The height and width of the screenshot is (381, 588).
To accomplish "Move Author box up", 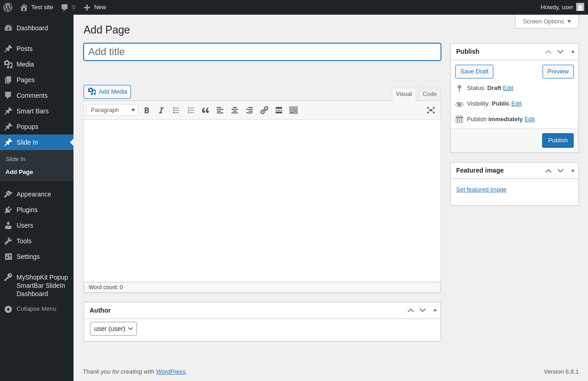I will [411, 311].
